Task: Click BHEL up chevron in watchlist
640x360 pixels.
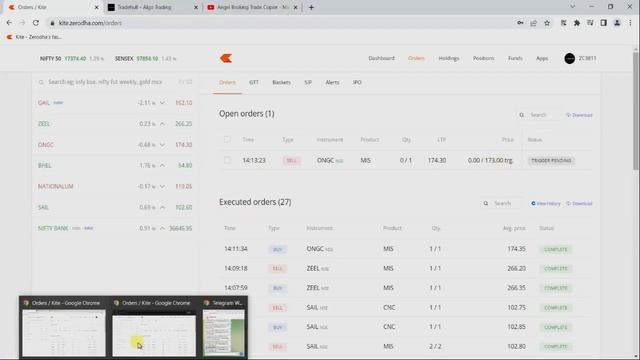Action: [162, 165]
